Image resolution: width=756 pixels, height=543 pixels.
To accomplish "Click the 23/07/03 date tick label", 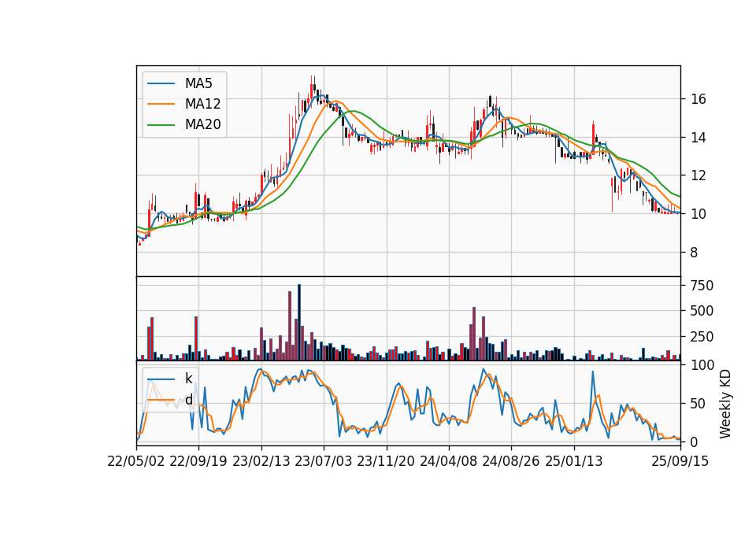I will tap(324, 461).
